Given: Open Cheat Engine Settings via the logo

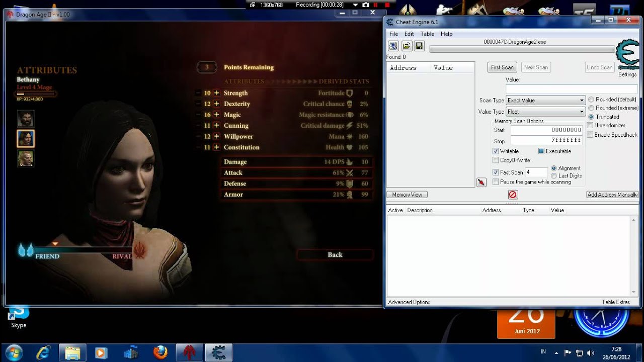Looking at the screenshot, I should 627,54.
